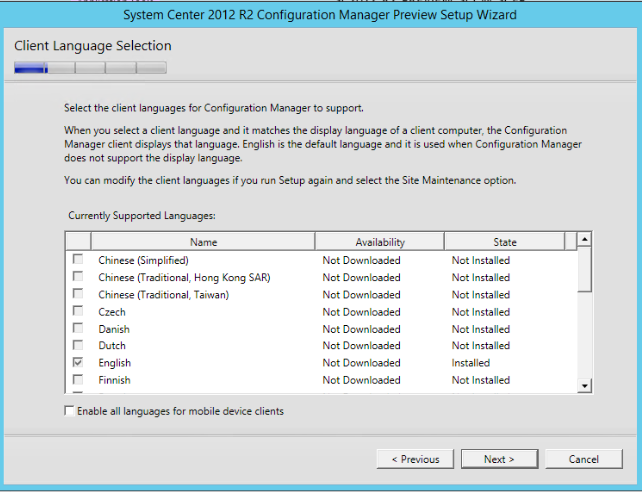Check the Danish language checkbox

click(x=78, y=329)
